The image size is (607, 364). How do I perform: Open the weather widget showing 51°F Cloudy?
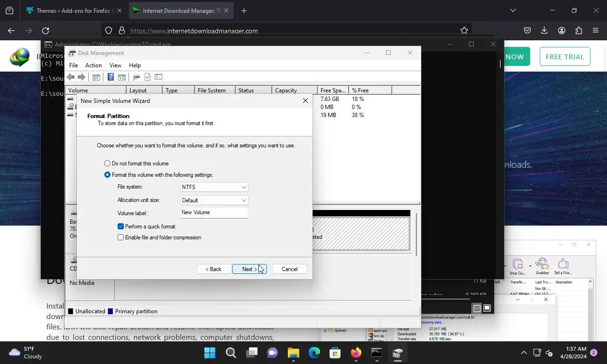click(26, 353)
